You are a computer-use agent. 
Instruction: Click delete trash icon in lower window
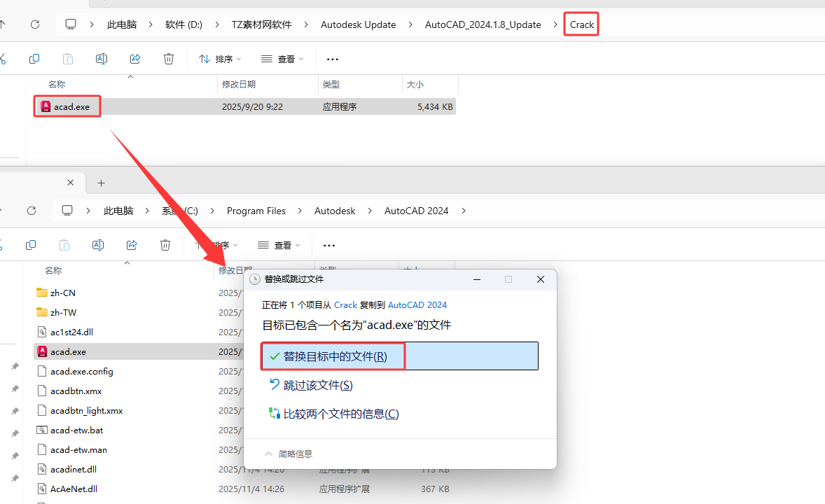(x=165, y=245)
